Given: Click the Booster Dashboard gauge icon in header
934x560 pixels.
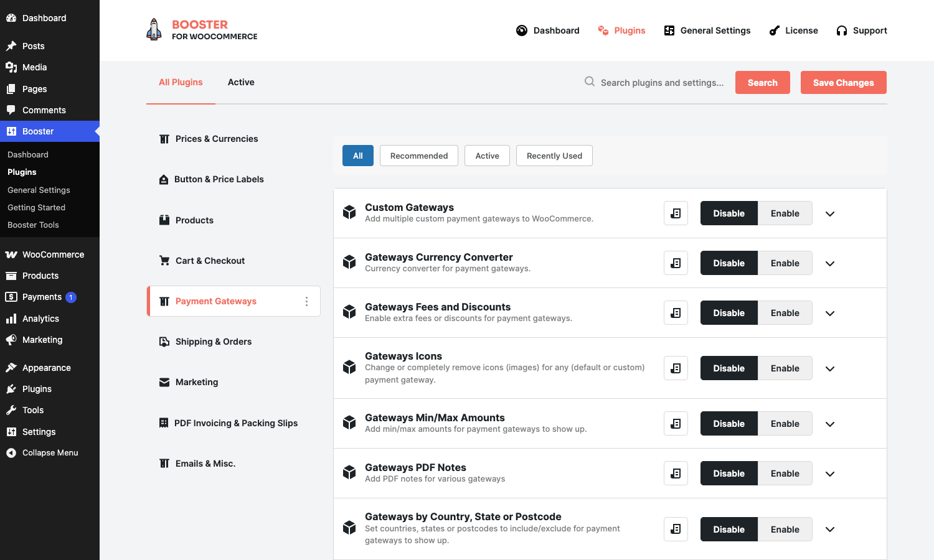Looking at the screenshot, I should tap(522, 30).
